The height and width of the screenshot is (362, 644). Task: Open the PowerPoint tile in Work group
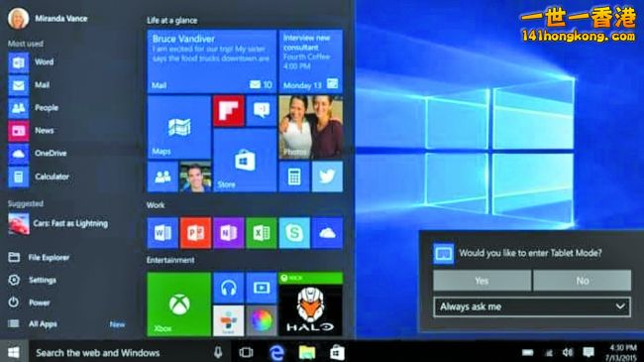[x=195, y=233]
